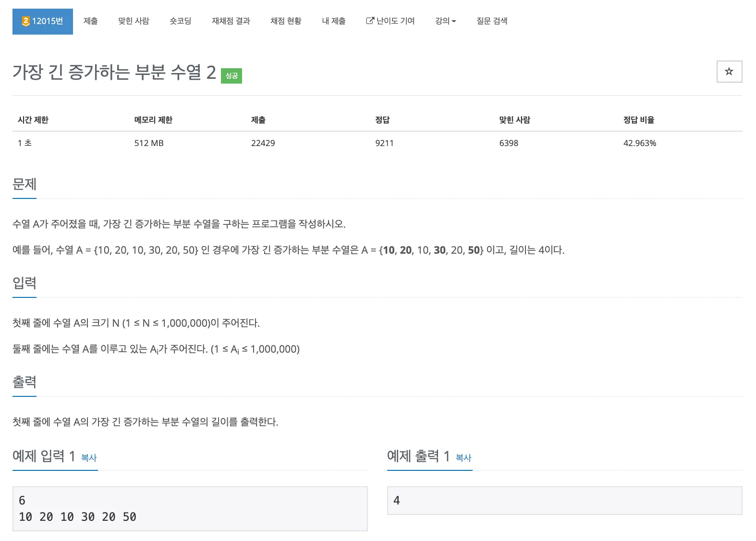Viewport: 756px width, 541px height.
Task: Expand the 강의 dropdown menu
Action: click(x=446, y=21)
